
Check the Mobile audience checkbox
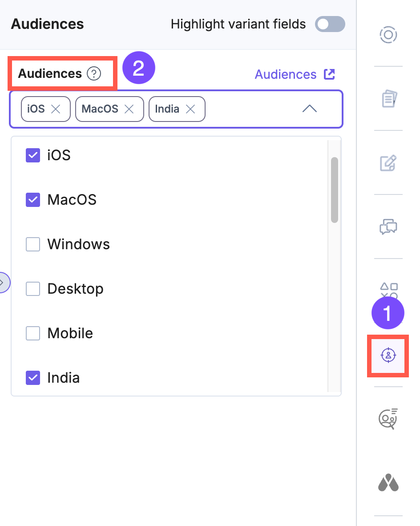click(x=32, y=333)
